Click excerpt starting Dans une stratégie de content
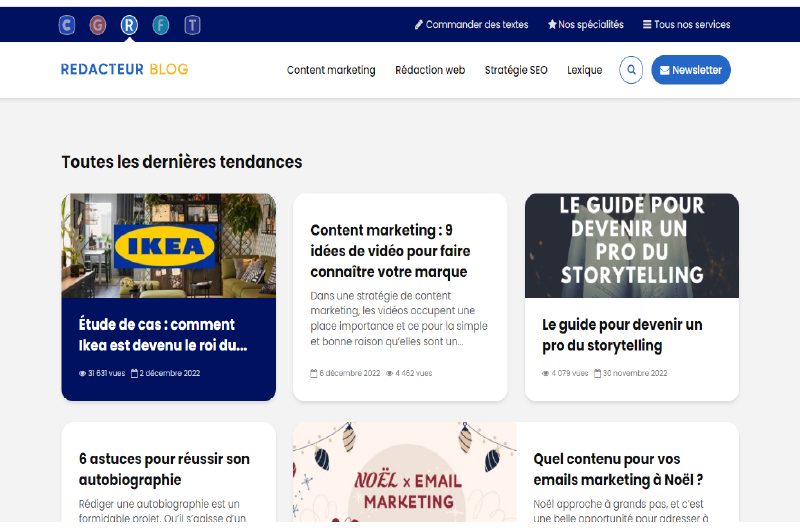 399,319
